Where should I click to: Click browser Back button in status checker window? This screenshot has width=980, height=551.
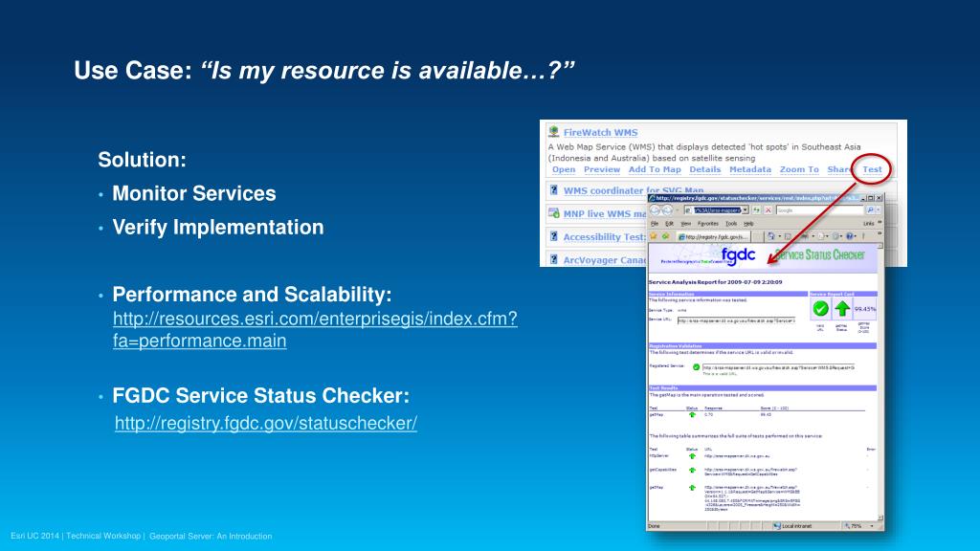click(x=655, y=209)
